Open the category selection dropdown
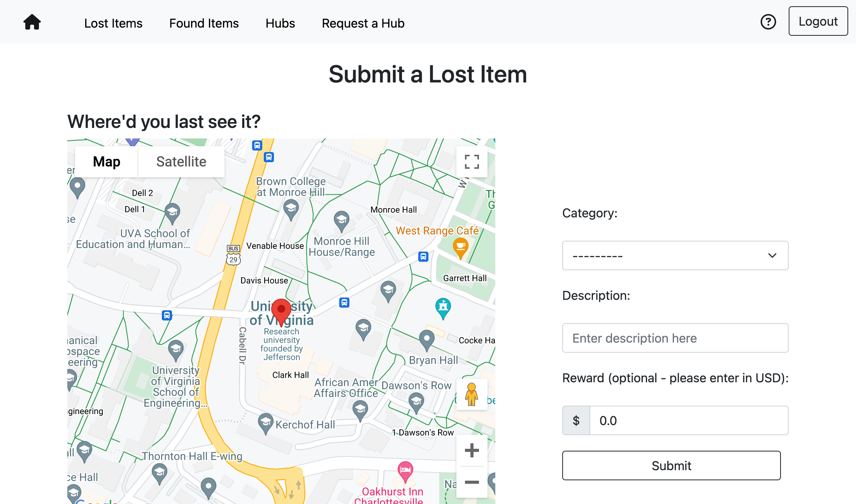 click(675, 255)
